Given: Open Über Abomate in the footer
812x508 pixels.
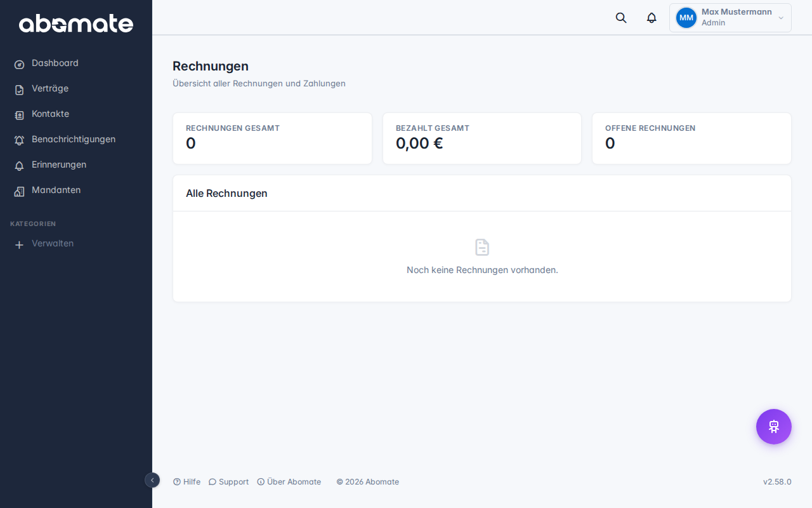Looking at the screenshot, I should coord(289,481).
